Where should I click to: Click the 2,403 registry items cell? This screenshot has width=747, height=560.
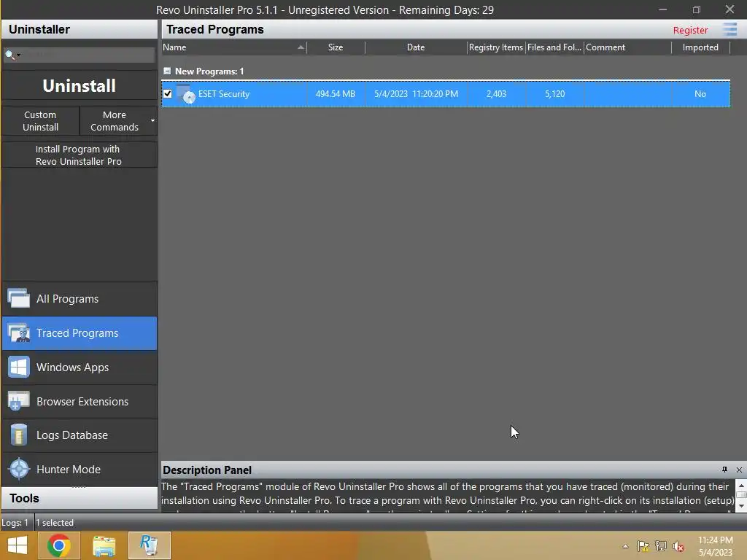coord(496,94)
